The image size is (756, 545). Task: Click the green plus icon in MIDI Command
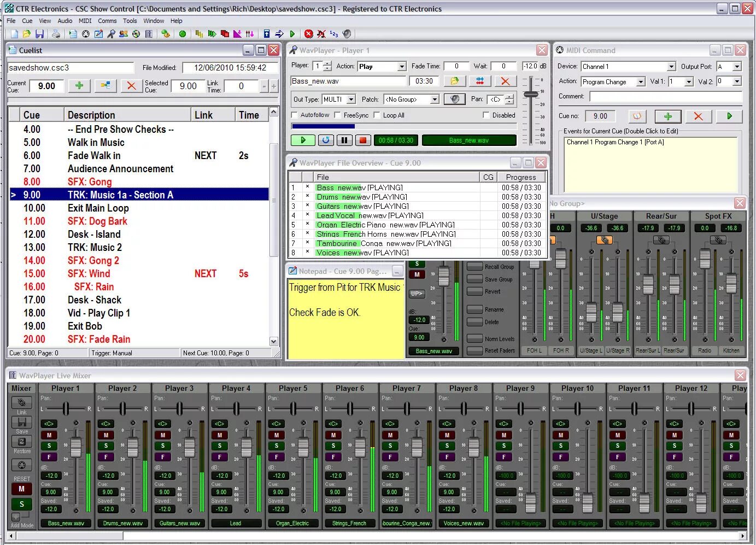click(668, 116)
